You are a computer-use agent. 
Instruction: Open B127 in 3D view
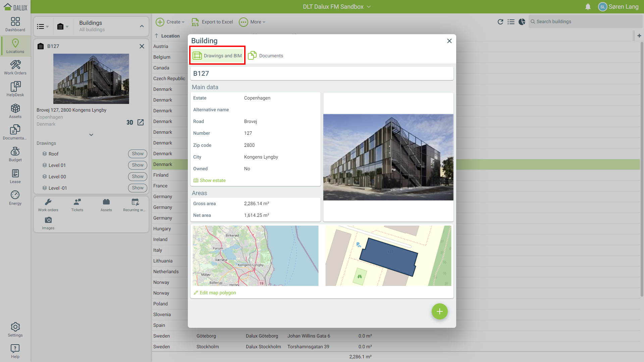coord(130,122)
